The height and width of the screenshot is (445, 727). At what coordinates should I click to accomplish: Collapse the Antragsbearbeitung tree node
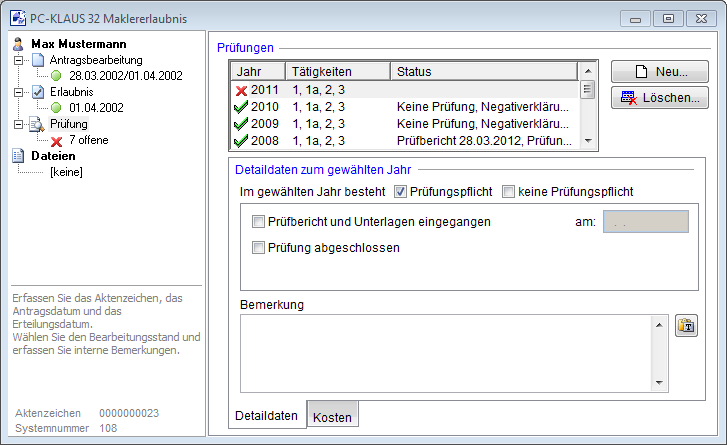pyautogui.click(x=19, y=60)
